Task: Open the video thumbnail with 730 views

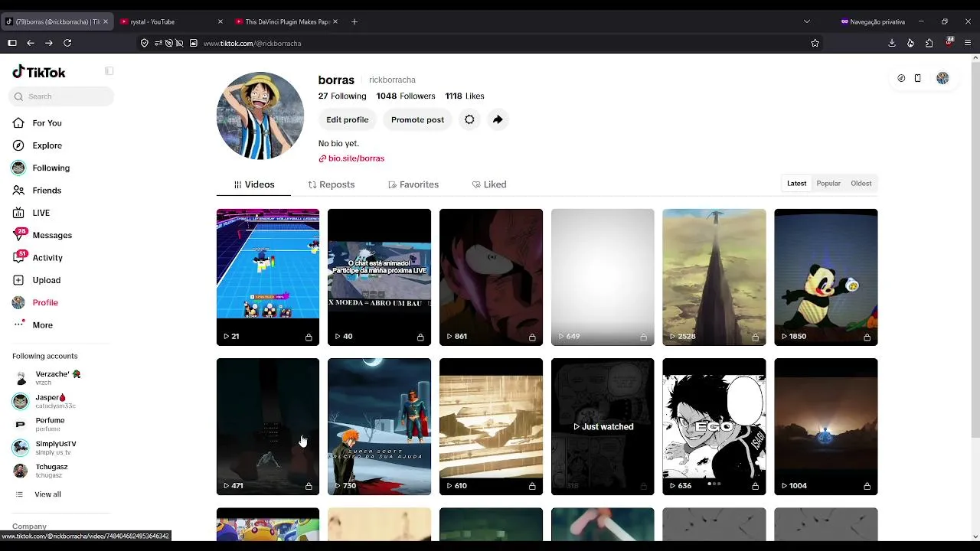Action: coord(380,426)
